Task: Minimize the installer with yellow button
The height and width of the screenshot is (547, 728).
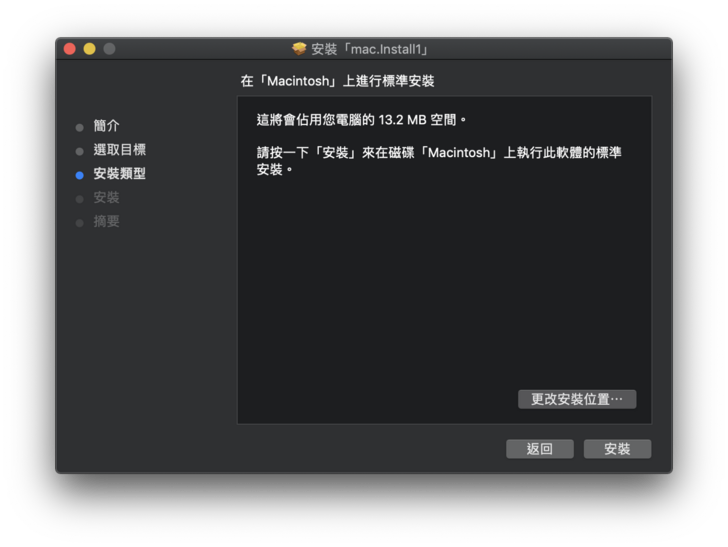Action: 90,49
